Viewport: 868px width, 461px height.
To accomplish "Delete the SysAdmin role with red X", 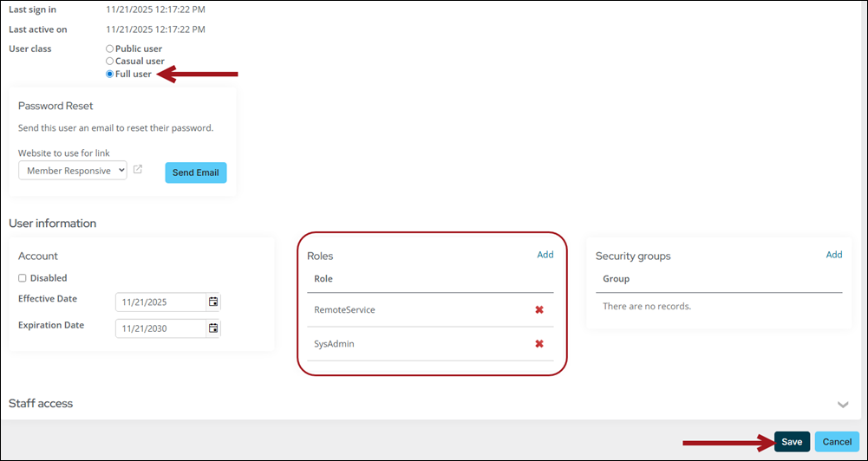I will tap(538, 344).
